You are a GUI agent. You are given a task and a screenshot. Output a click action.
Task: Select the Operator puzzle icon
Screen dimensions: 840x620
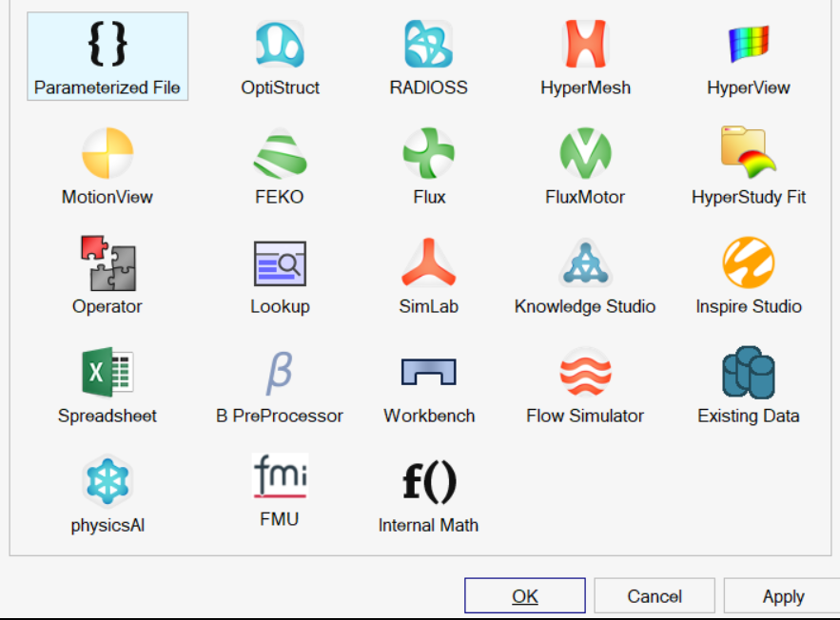click(108, 262)
